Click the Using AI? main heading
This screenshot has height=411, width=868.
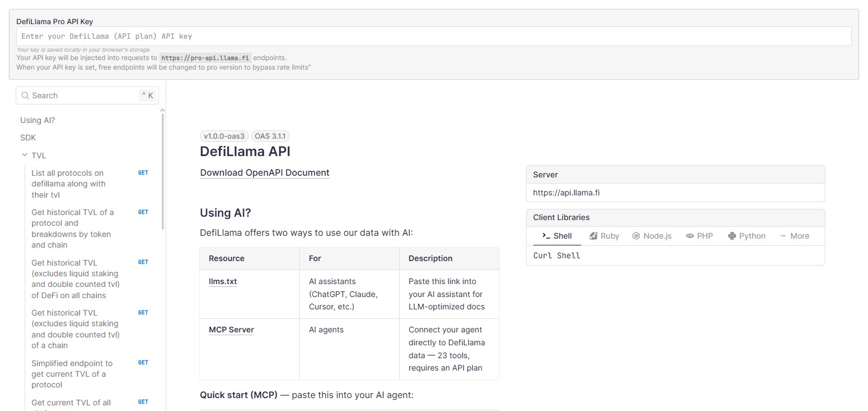pos(225,213)
